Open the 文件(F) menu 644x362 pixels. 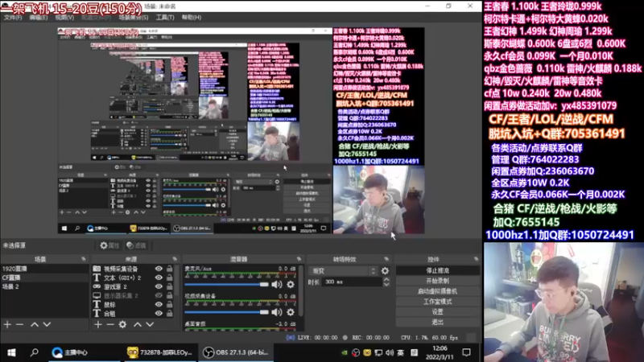point(13,18)
